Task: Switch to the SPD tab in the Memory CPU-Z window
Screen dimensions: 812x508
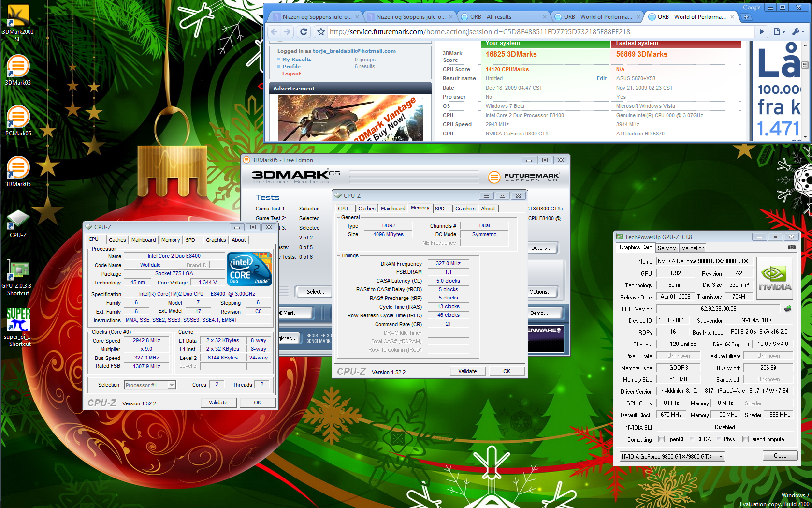Action: point(440,209)
